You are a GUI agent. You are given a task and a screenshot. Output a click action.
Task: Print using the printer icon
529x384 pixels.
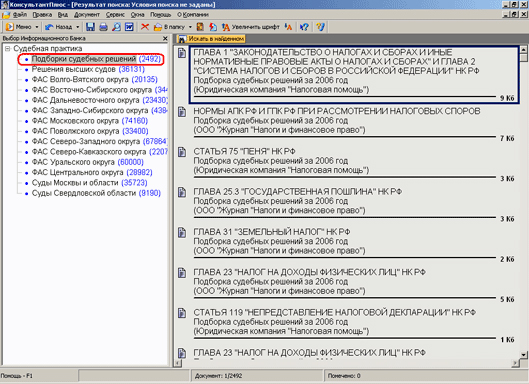point(103,27)
